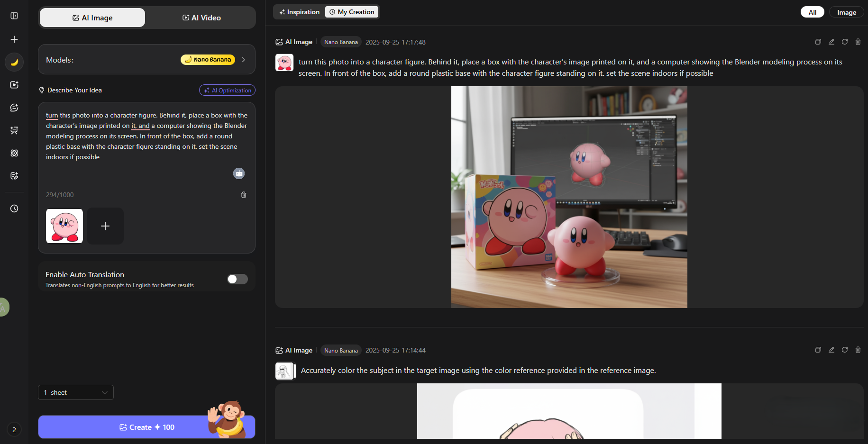Delete prompt text with trash icon
868x444 pixels.
click(244, 195)
